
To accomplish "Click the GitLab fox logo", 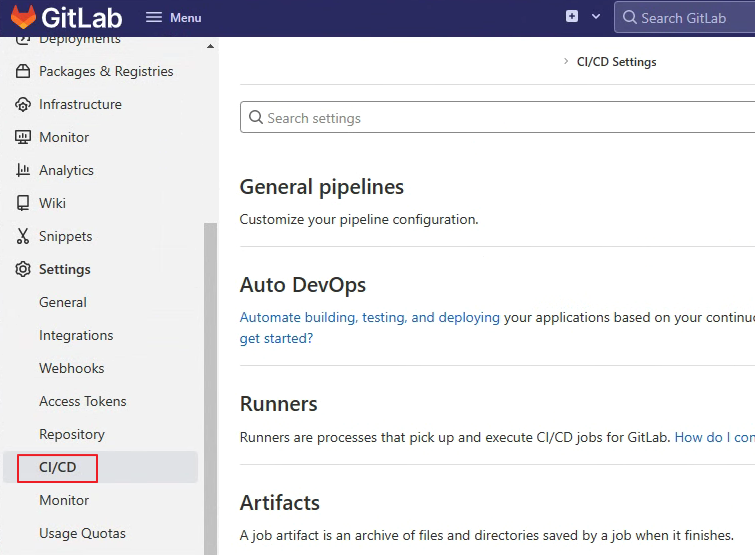I will tap(23, 17).
